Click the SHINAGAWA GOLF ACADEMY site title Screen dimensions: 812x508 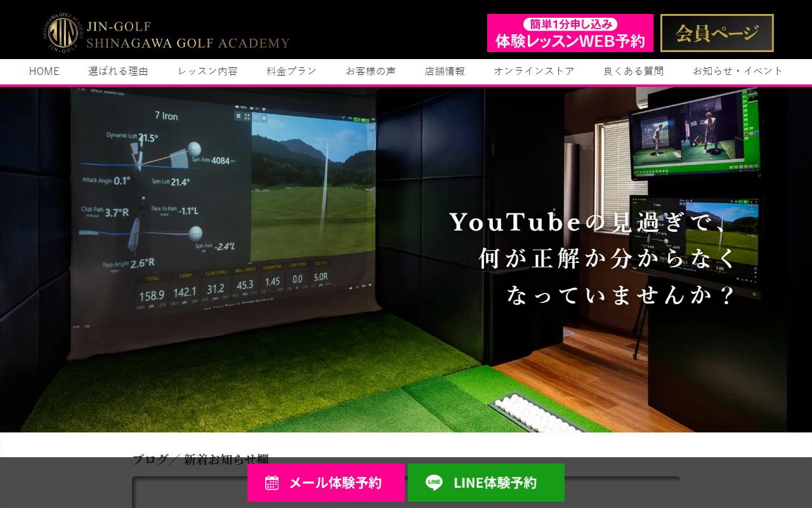(x=188, y=43)
